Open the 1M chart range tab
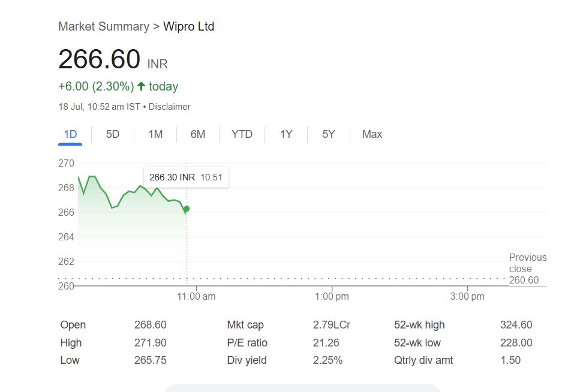The image size is (586, 392). 155,134
